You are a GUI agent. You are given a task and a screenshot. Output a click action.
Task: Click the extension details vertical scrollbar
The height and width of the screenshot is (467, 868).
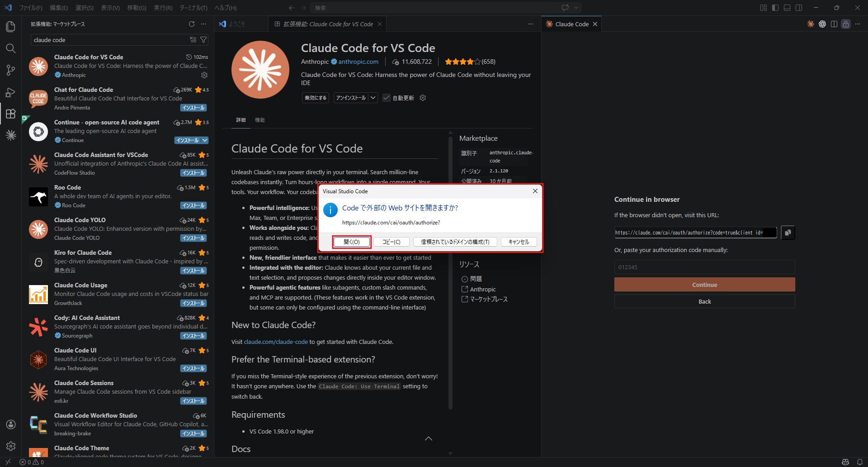(x=450, y=272)
